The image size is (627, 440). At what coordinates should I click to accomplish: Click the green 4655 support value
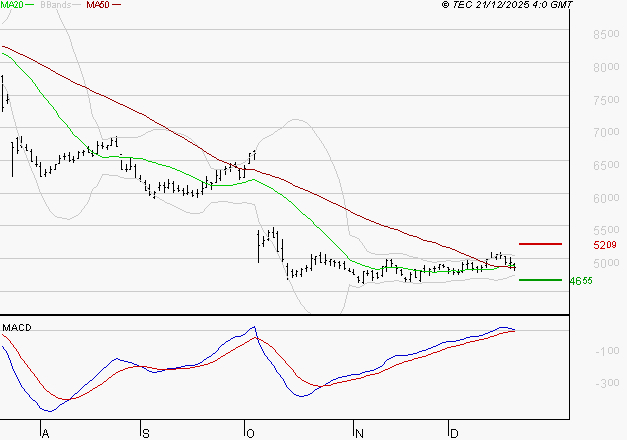[x=581, y=281]
